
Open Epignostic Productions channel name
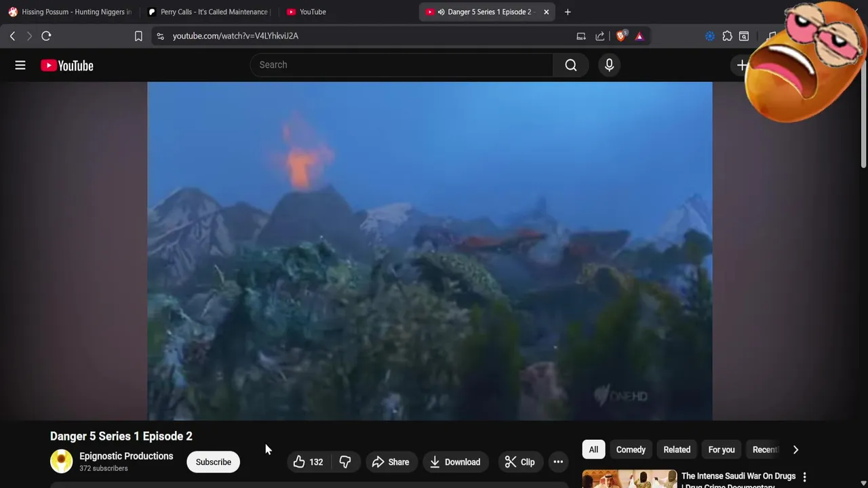pyautogui.click(x=126, y=456)
